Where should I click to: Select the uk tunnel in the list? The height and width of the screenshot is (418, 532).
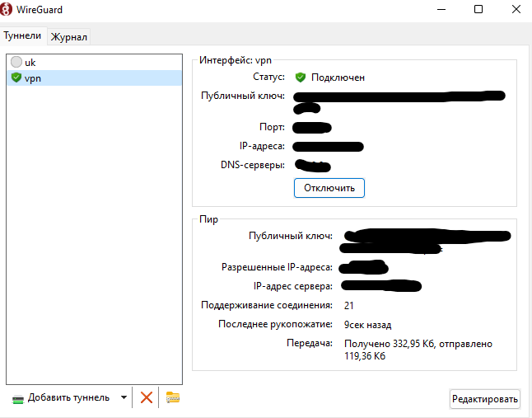point(95,62)
